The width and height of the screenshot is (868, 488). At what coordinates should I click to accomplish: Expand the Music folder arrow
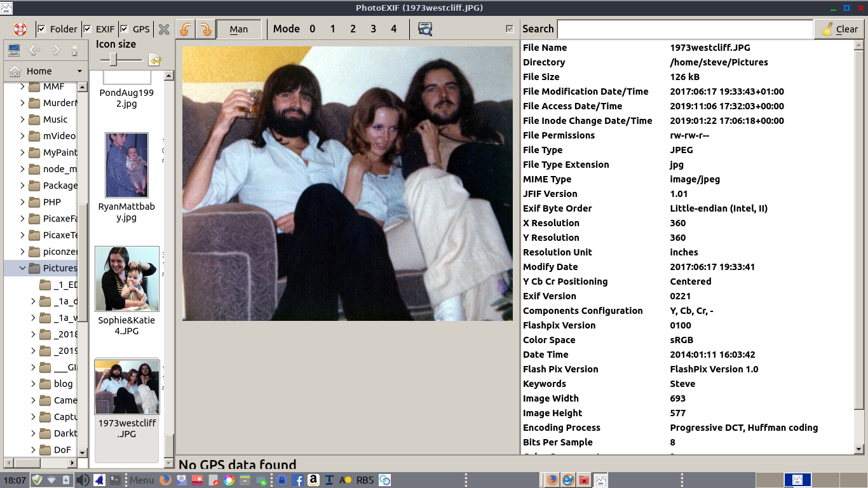click(x=22, y=119)
